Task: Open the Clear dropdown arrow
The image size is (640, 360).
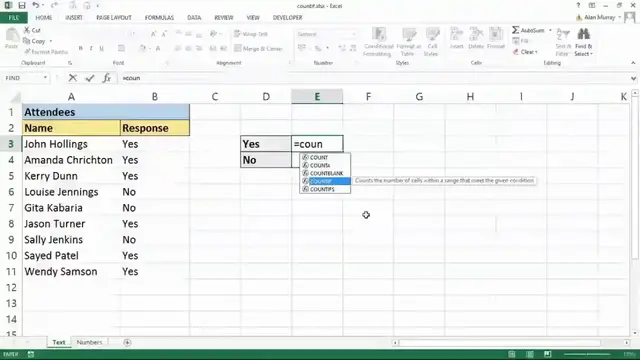Action: [x=536, y=52]
